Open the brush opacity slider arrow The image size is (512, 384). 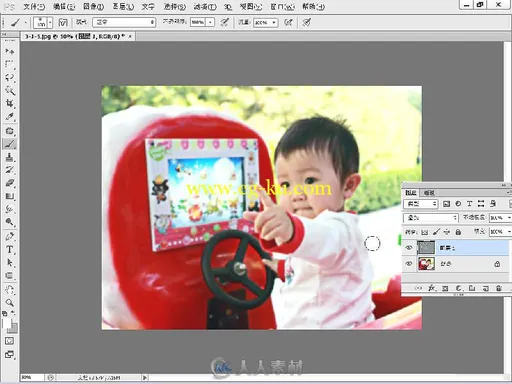tap(210, 22)
